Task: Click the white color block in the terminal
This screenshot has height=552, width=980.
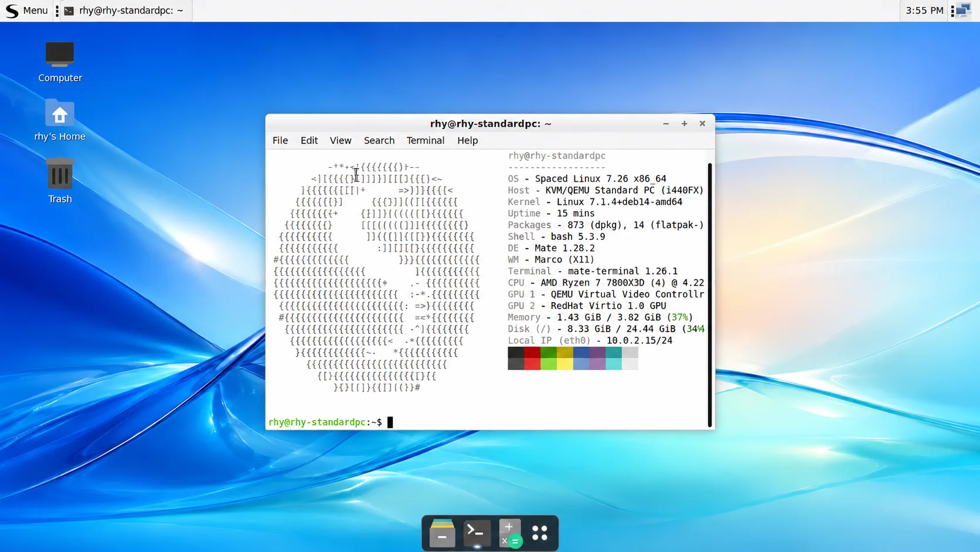Action: 630,358
